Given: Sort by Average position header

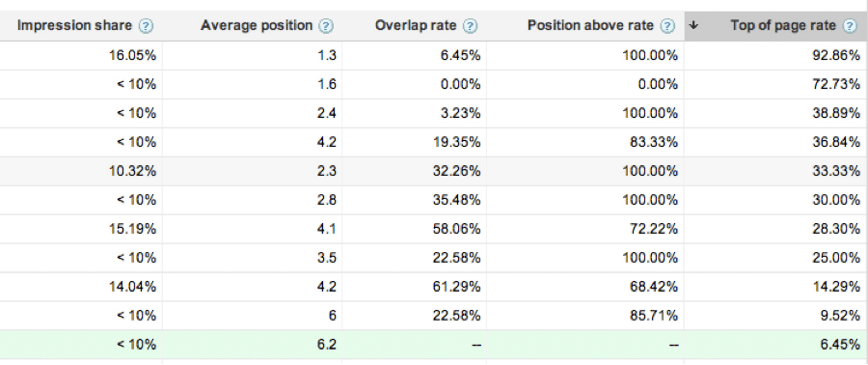Looking at the screenshot, I should pos(257,25).
